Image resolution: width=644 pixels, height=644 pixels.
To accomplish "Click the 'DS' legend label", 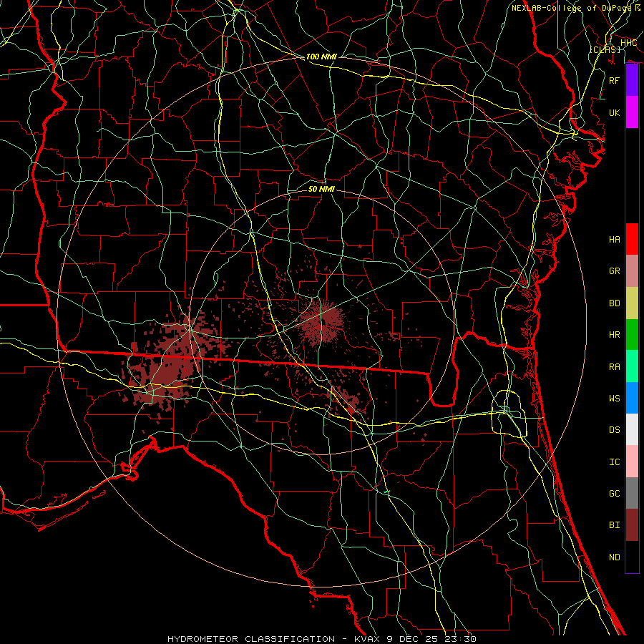I will pyautogui.click(x=615, y=430).
